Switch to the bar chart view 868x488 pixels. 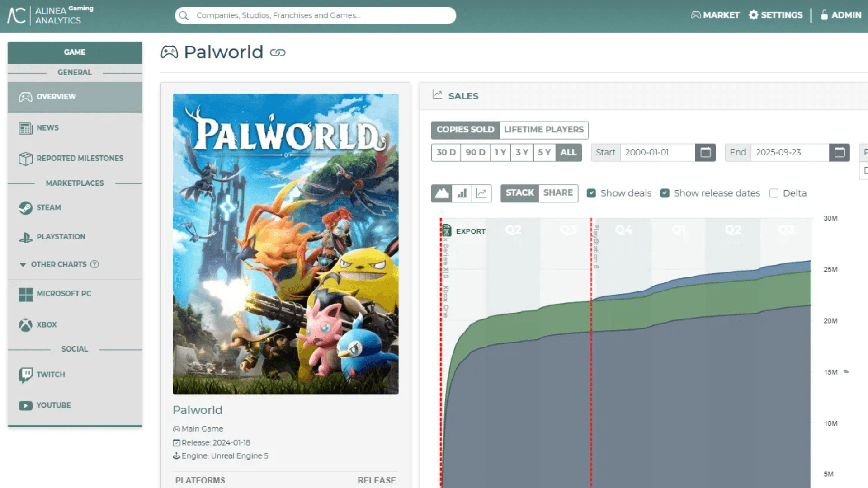click(x=461, y=193)
